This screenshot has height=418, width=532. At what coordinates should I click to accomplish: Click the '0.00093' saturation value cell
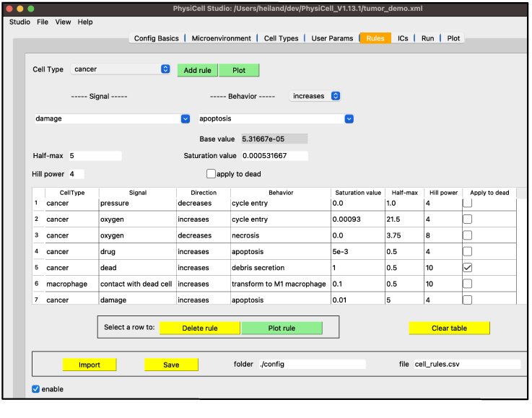[357, 219]
